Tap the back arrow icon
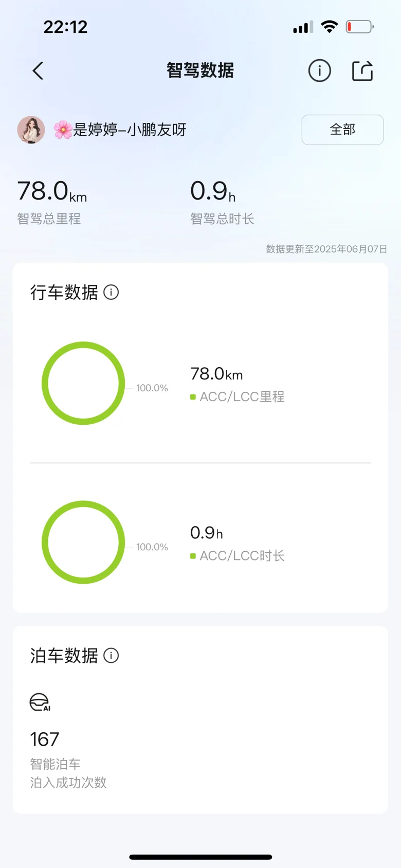This screenshot has height=868, width=401. (x=38, y=71)
